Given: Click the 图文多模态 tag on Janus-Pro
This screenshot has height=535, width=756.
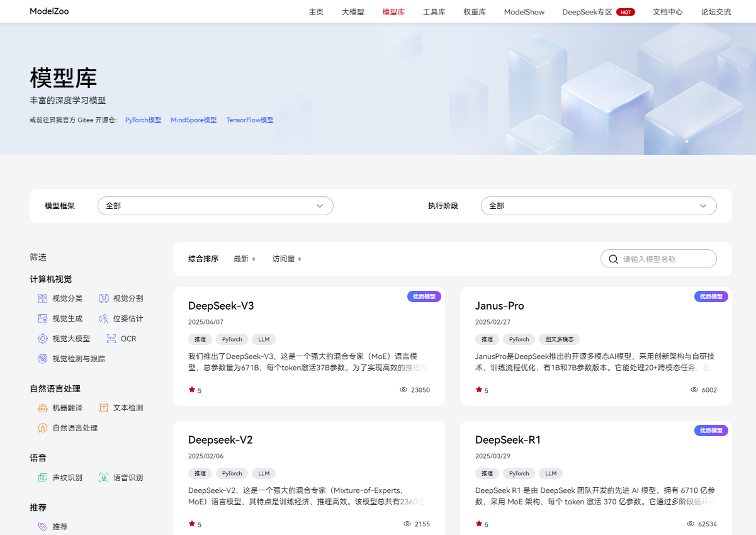Looking at the screenshot, I should click(x=559, y=339).
